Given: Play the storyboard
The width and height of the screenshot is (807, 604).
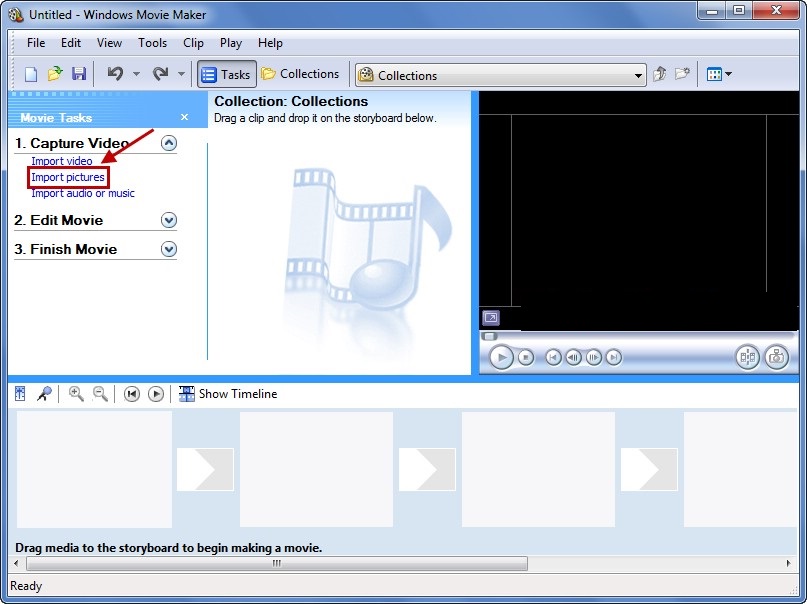Looking at the screenshot, I should pos(155,394).
